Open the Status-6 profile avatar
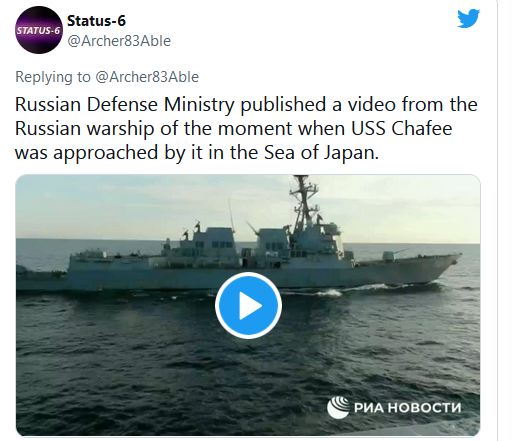Screen dimensions: 519x441 (x=39, y=30)
